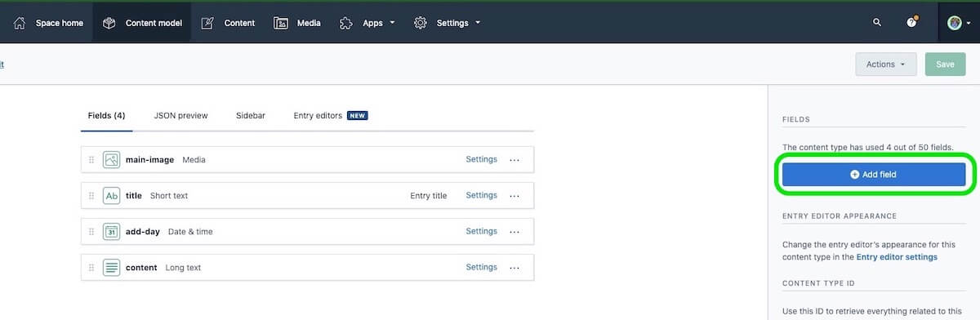The height and width of the screenshot is (320, 980).
Task: Click the add-day calendar field icon
Action: point(111,232)
